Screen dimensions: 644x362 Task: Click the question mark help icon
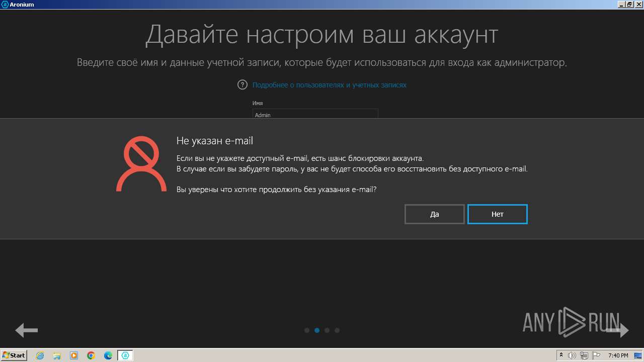[243, 84]
